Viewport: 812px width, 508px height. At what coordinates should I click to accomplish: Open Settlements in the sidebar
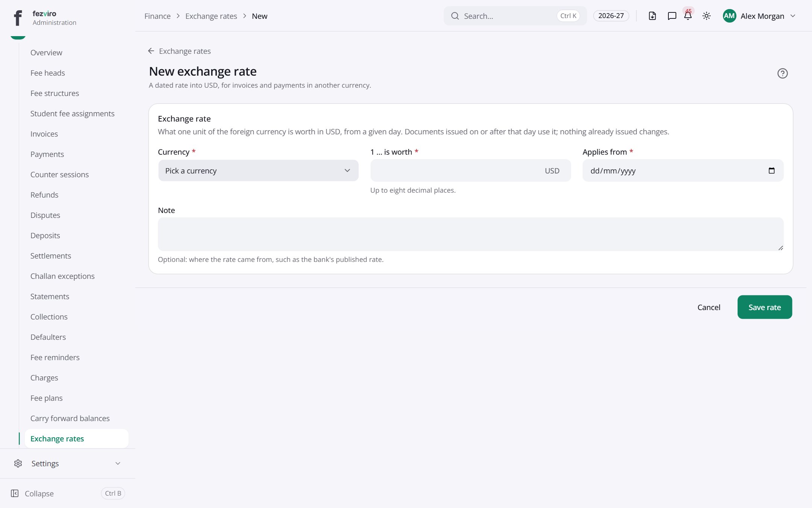click(76, 256)
